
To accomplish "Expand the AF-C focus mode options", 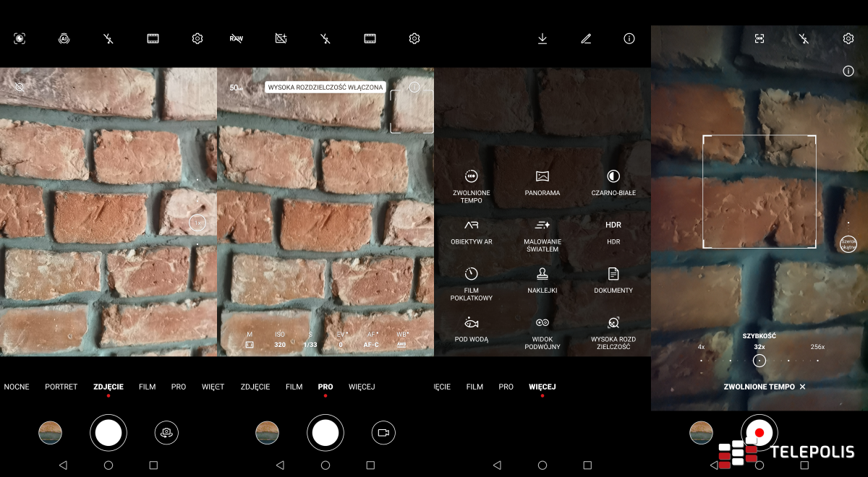I will pyautogui.click(x=371, y=340).
